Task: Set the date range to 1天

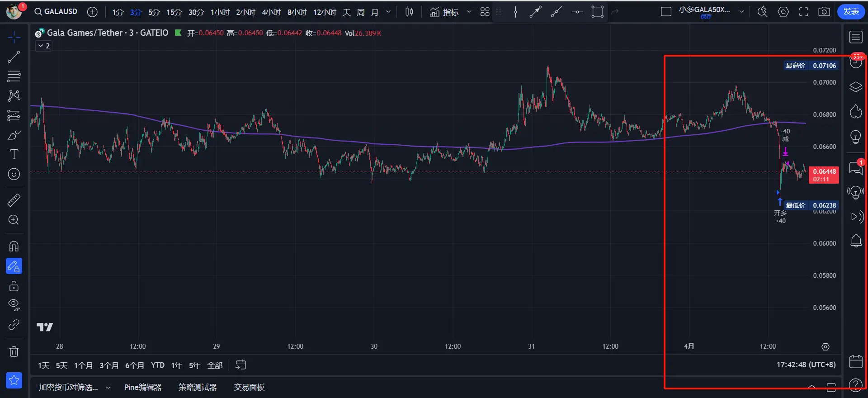Action: point(44,365)
